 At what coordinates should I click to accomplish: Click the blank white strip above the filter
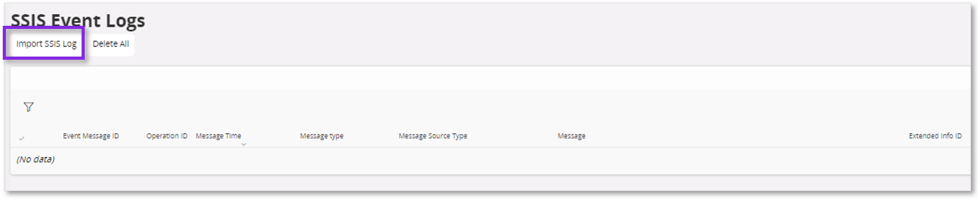(457, 78)
